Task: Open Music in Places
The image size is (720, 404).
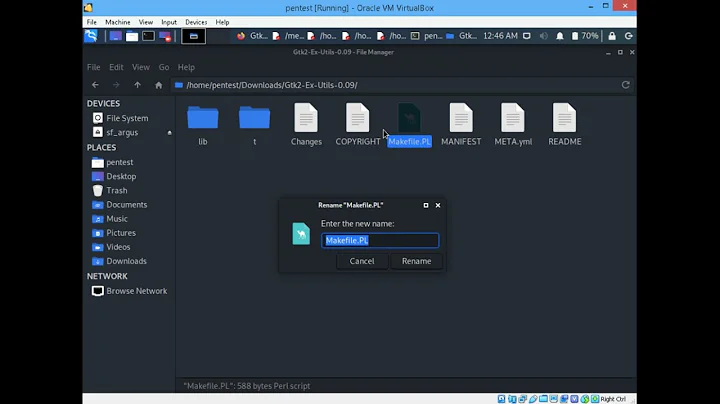Action: click(x=110, y=219)
